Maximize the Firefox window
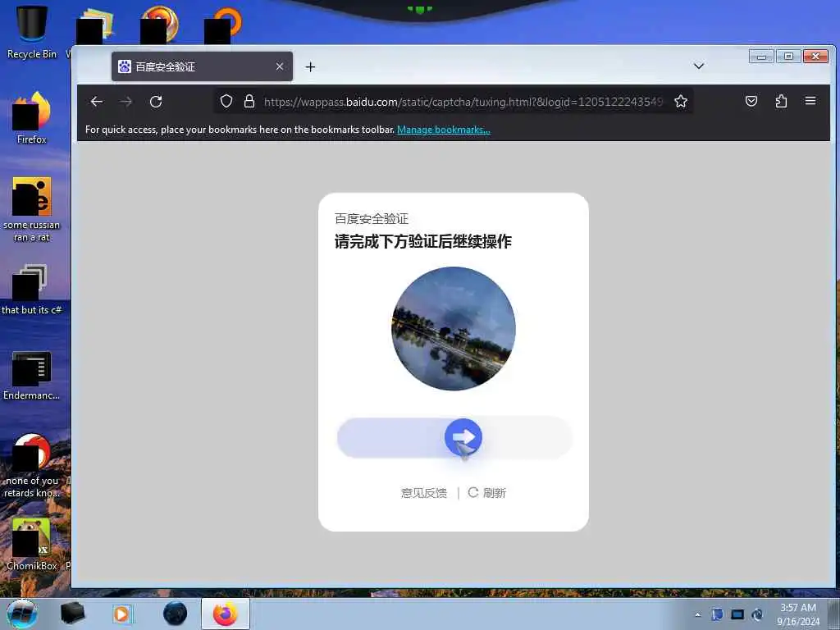Viewport: 840px width, 630px height. point(788,57)
